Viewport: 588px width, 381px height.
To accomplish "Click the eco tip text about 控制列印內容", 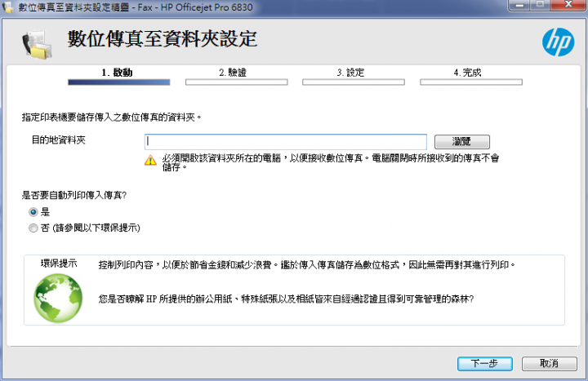I will pos(307,265).
